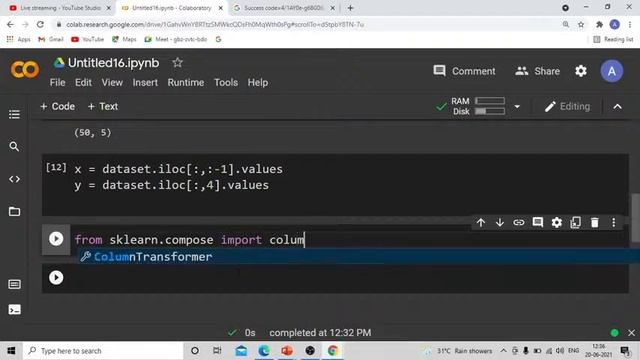Image resolution: width=640 pixels, height=360 pixels.
Task: Click the Share button
Action: (538, 71)
